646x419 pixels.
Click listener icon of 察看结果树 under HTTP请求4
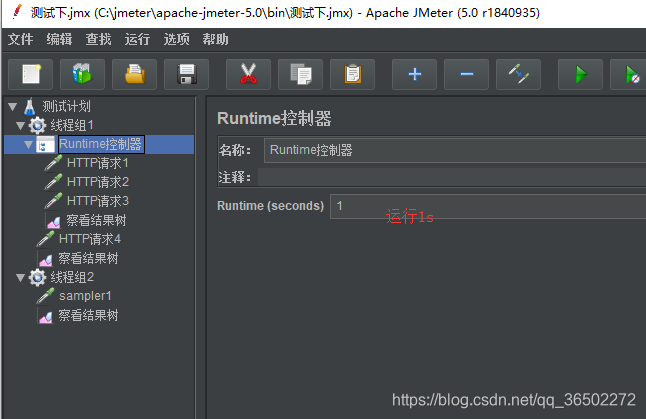[x=46, y=260]
